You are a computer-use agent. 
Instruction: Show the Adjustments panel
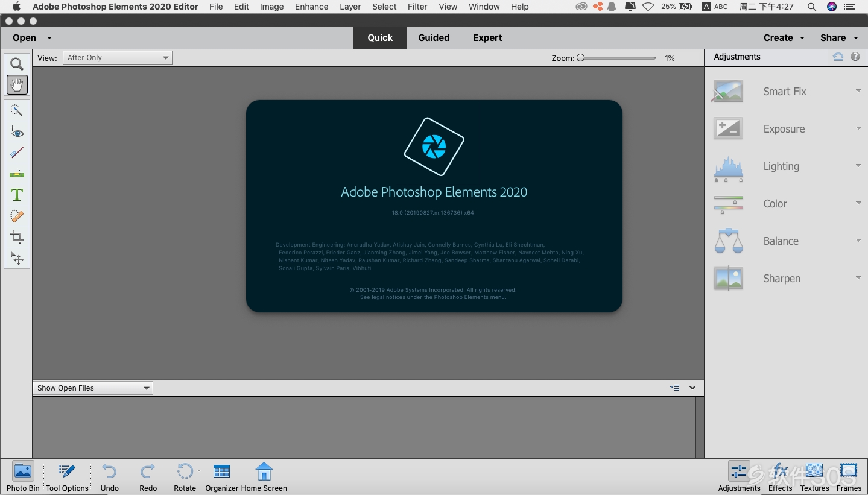(739, 477)
